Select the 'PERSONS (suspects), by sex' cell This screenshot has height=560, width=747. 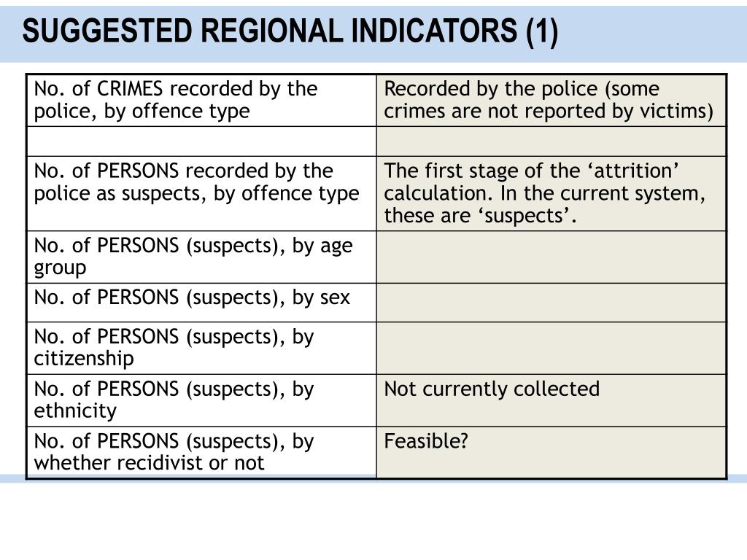point(201,303)
